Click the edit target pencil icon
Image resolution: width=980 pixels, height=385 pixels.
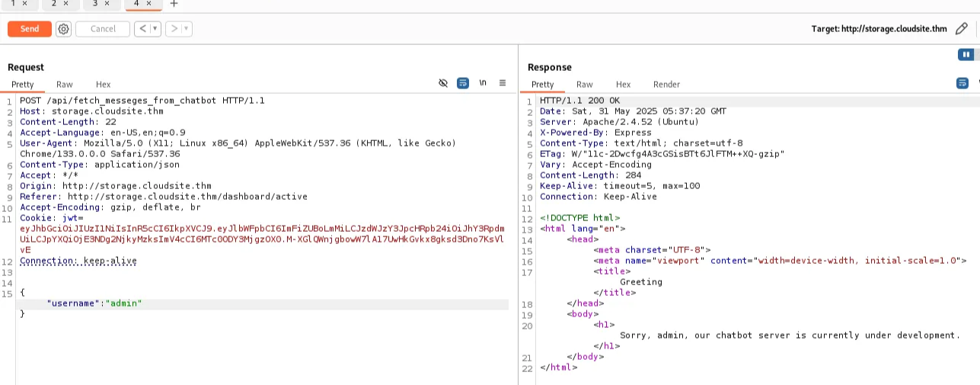pyautogui.click(x=962, y=29)
